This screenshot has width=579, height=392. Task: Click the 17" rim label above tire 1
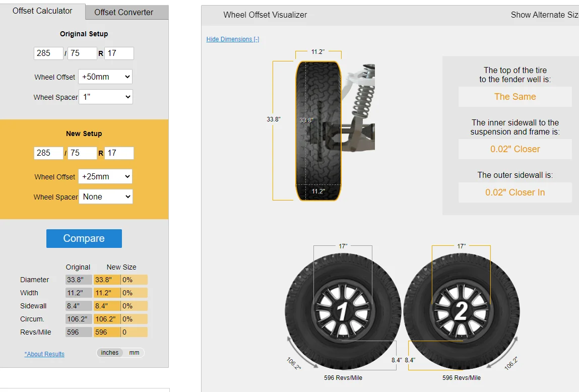pyautogui.click(x=343, y=246)
